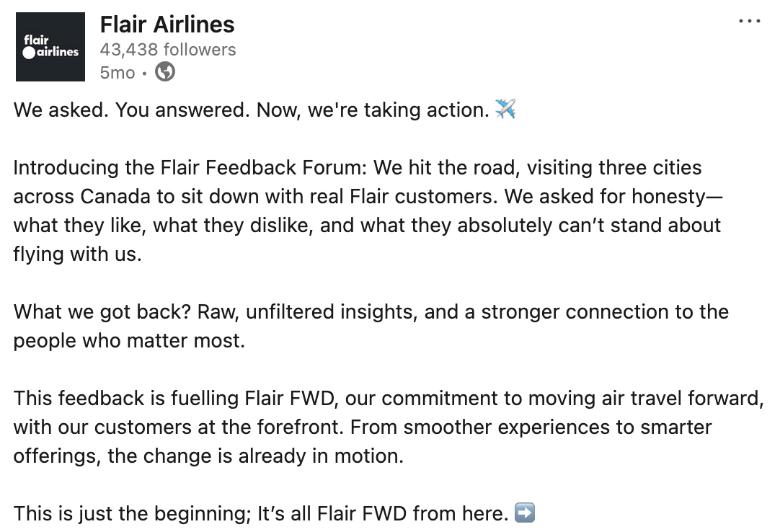780x532 pixels.
Task: Click the text 'This is just the beginning'
Action: (x=130, y=513)
